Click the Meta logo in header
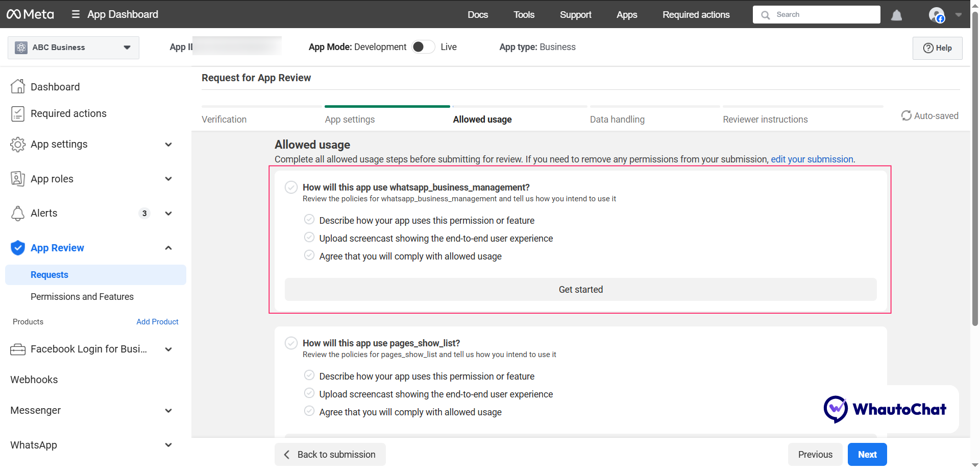The width and height of the screenshot is (980, 471). click(x=30, y=14)
